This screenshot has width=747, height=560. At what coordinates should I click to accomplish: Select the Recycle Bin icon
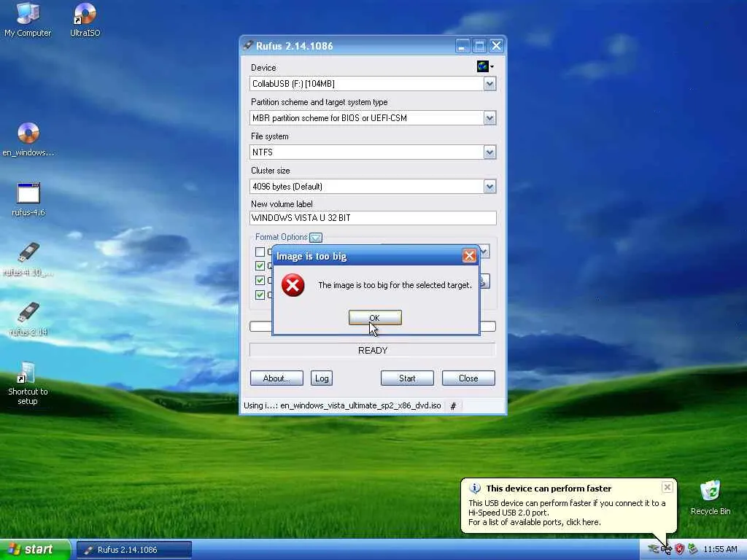click(x=711, y=497)
